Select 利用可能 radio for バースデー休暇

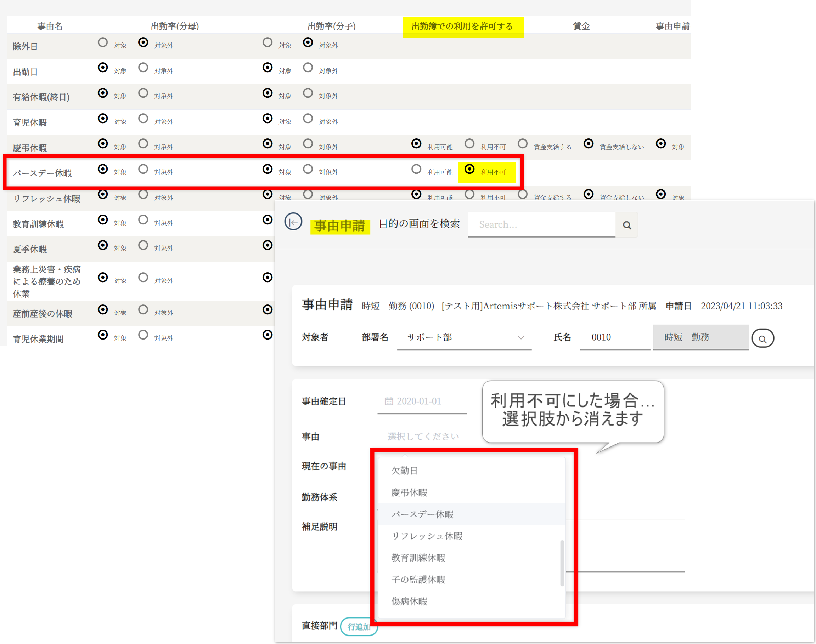[416, 169]
